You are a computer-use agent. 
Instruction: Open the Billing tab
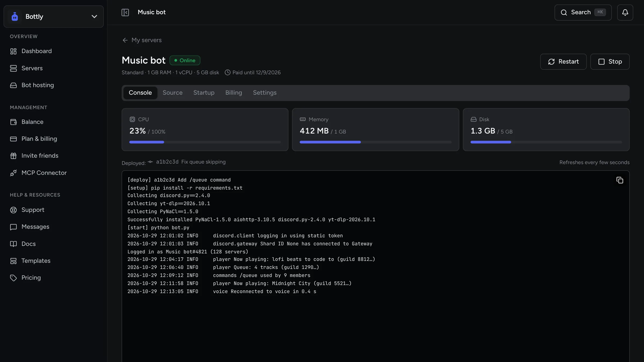coord(233,93)
